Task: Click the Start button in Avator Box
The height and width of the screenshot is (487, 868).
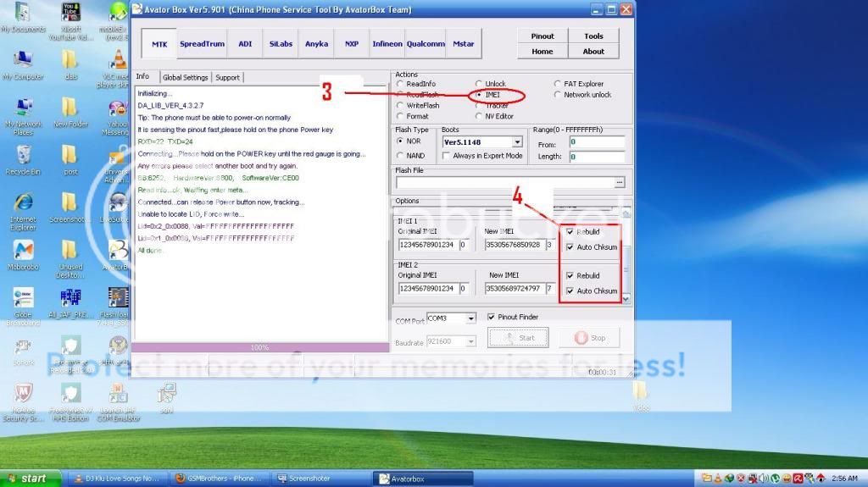Action: point(518,338)
